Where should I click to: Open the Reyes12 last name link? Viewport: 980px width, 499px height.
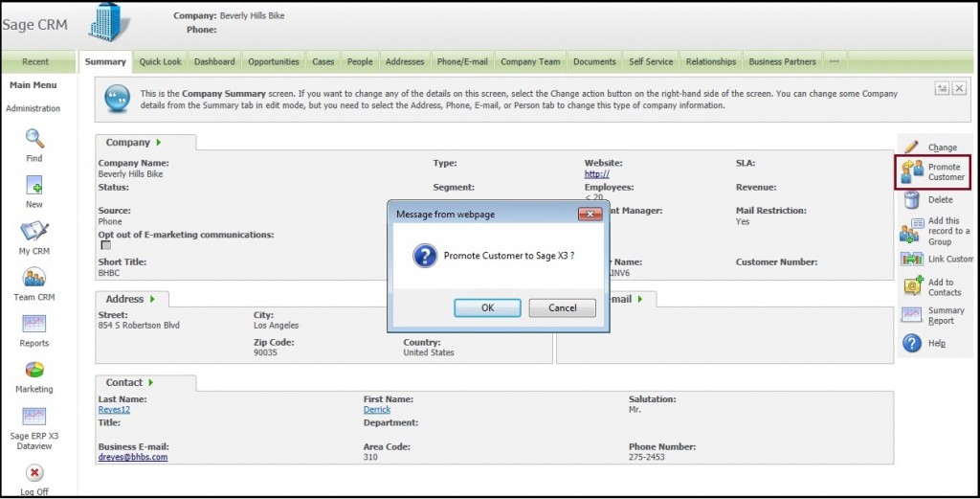click(114, 410)
